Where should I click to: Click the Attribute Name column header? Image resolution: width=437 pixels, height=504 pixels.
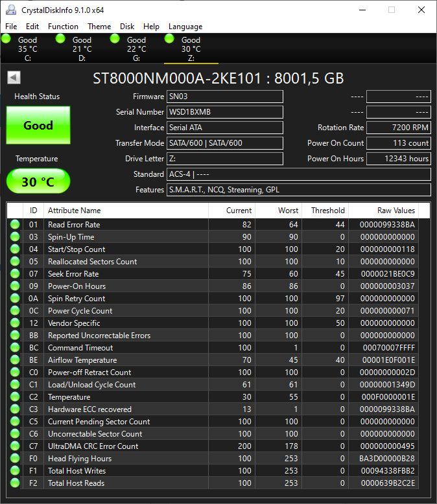pyautogui.click(x=126, y=211)
